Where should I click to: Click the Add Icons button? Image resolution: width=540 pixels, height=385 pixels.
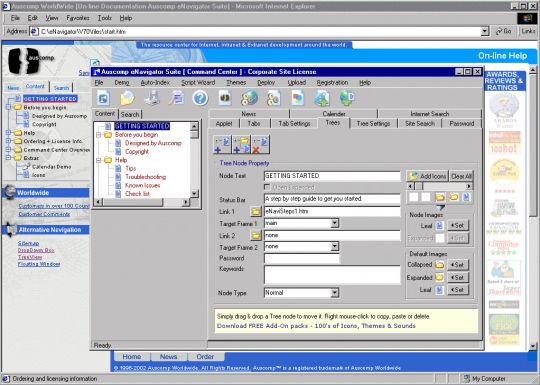[x=427, y=176]
